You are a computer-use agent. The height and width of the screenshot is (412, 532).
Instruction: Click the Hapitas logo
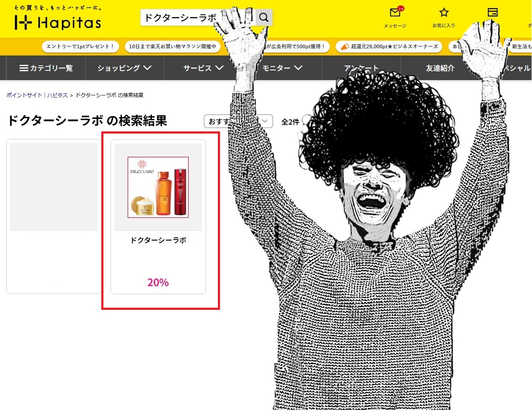(58, 22)
